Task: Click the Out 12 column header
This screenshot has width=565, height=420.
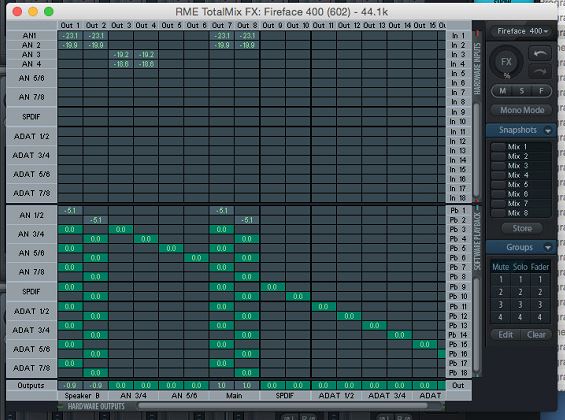Action: tap(349, 25)
